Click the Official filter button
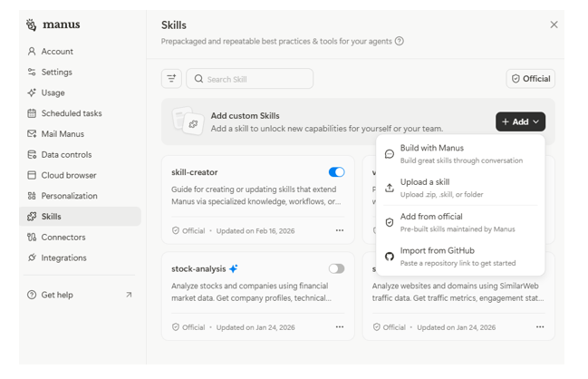This screenshot has height=379, width=588. click(531, 79)
